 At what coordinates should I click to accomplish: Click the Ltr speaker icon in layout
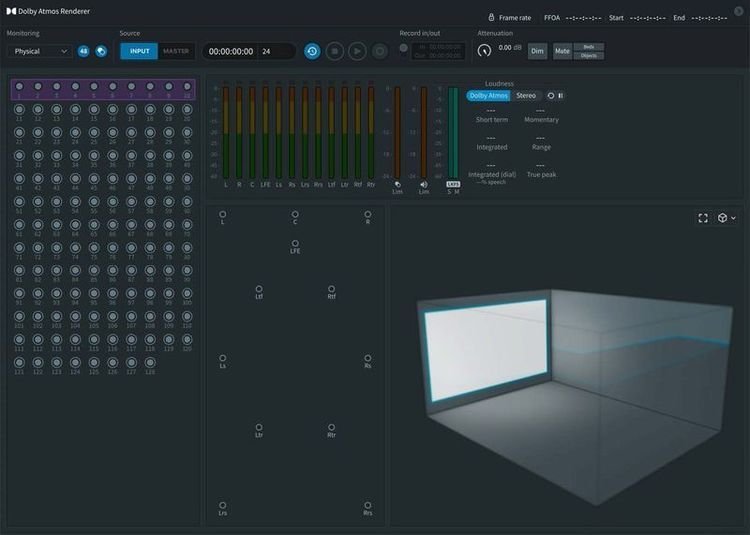click(x=259, y=427)
